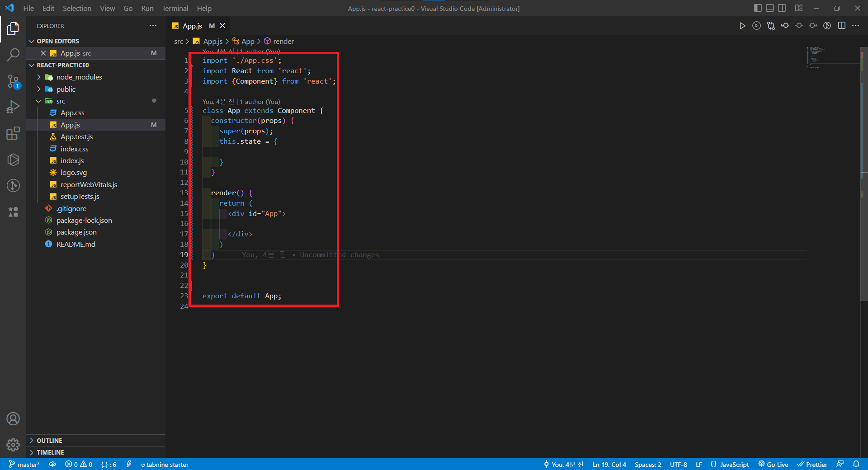
Task: Open the View menu
Action: click(107, 8)
